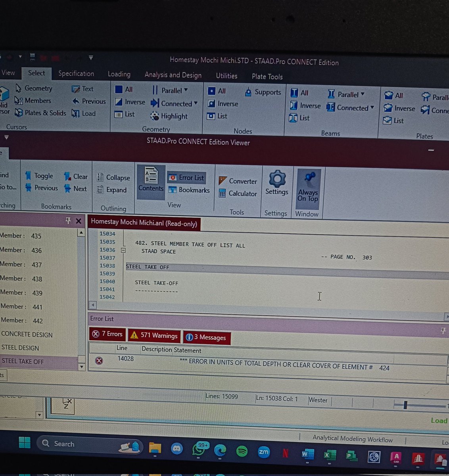The height and width of the screenshot is (476, 449).
Task: Select Supports nodes
Action: click(263, 92)
